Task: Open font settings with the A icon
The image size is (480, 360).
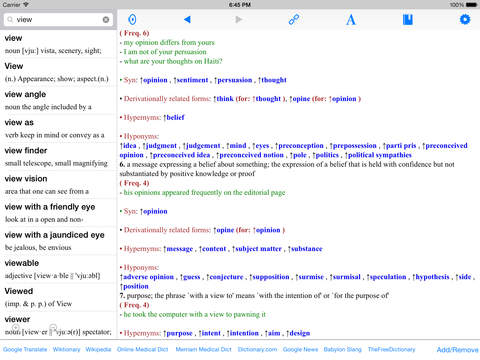Action: 351,20
